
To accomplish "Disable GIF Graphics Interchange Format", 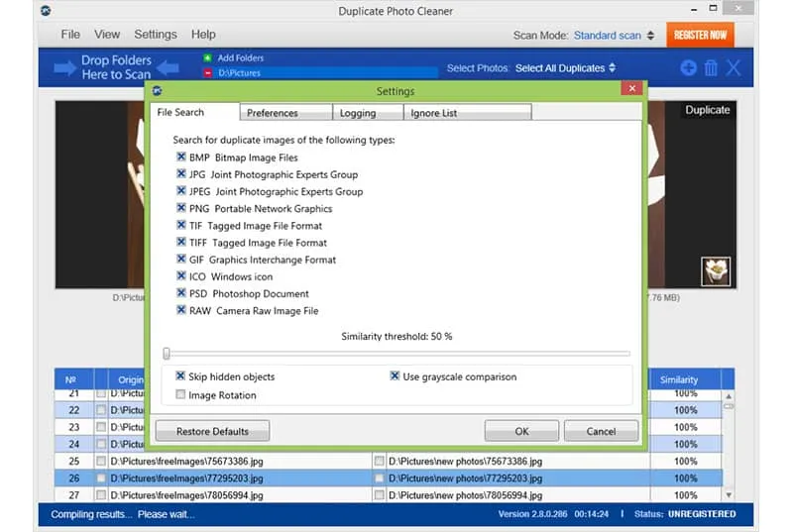I will [180, 260].
